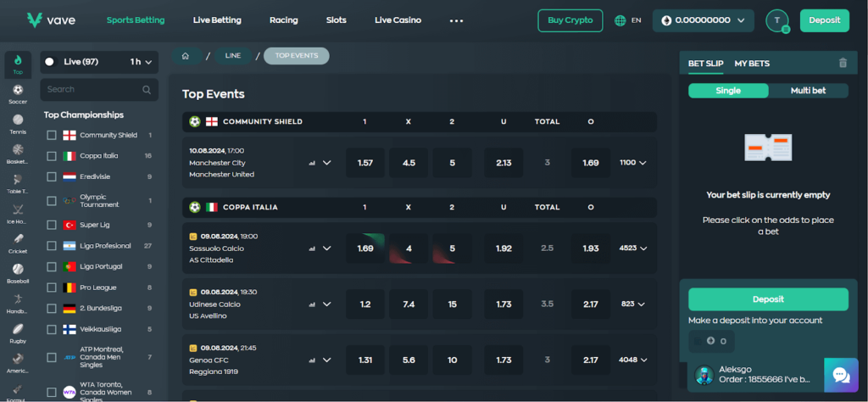Screen dimensions: 868x402
Task: Select the Handball sport icon
Action: 18,299
